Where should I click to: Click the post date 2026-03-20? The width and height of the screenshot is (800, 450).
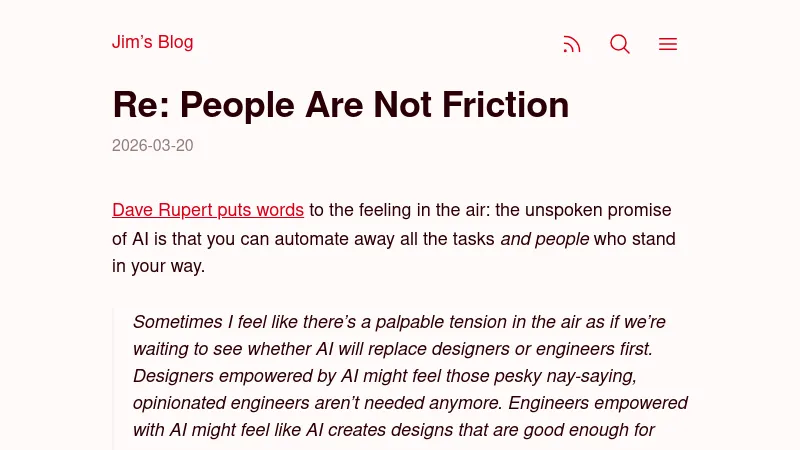[x=152, y=146]
